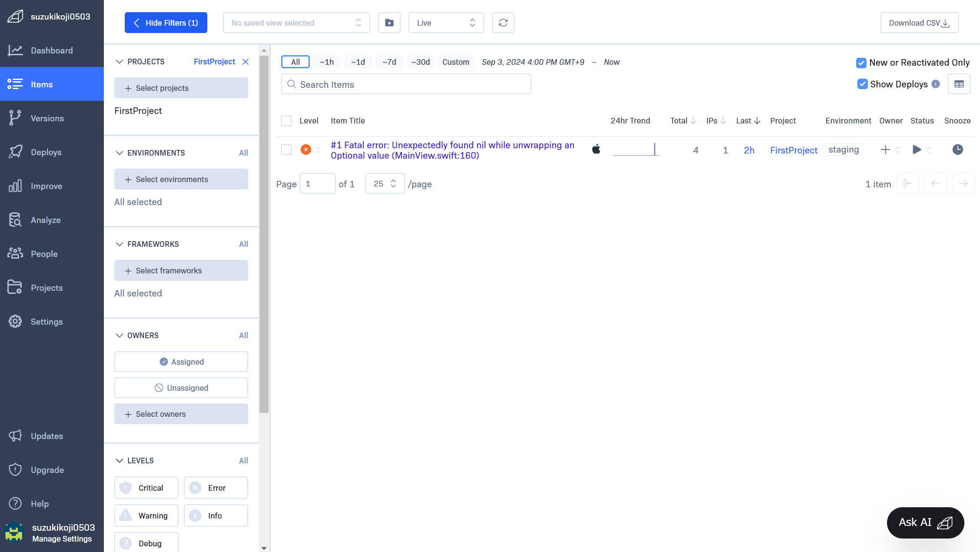
Task: Select the ~7d time range tab
Action: click(x=389, y=62)
